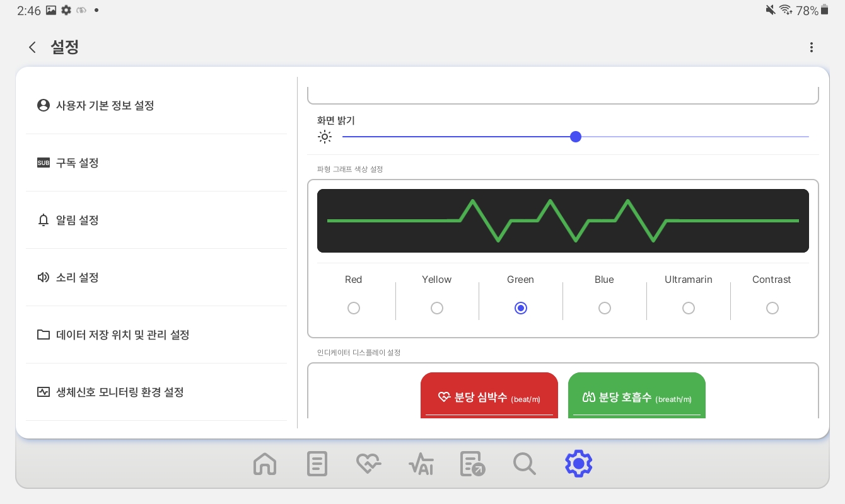Tap the settings gear in bottom navigation

(578, 464)
